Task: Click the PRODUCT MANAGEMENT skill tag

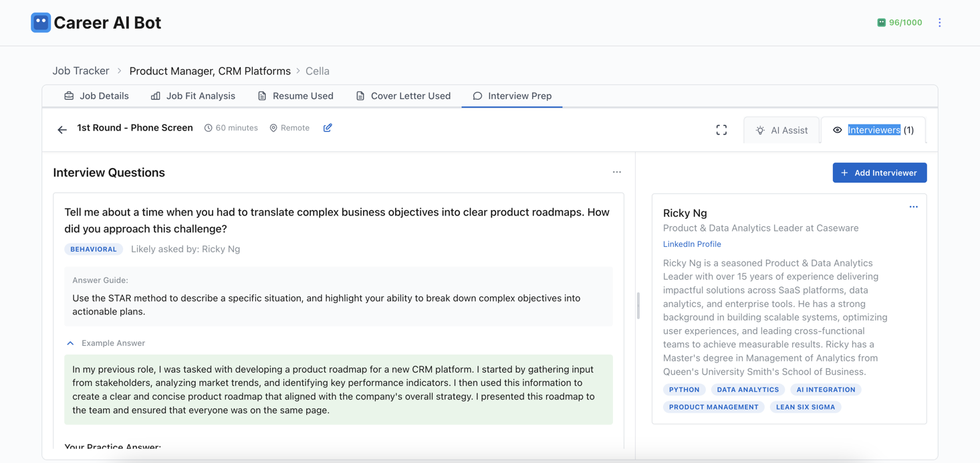Action: 714,407
